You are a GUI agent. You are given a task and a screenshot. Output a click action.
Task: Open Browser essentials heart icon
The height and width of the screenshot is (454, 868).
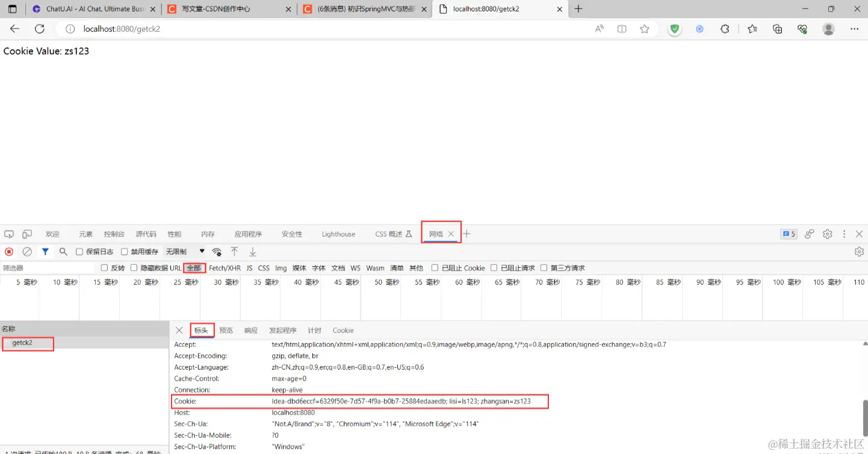[x=802, y=29]
